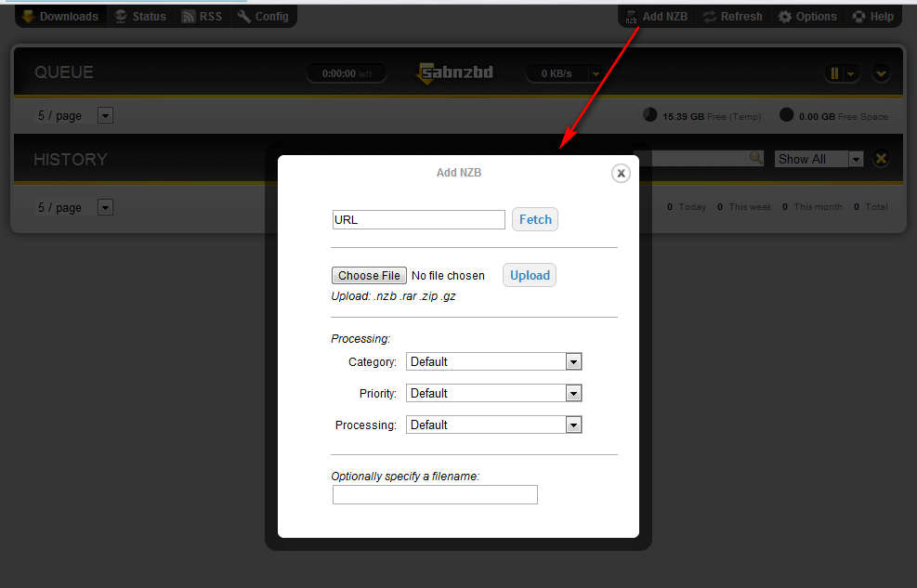Click the history search magnifier icon
Image resolution: width=917 pixels, height=588 pixels.
[755, 158]
